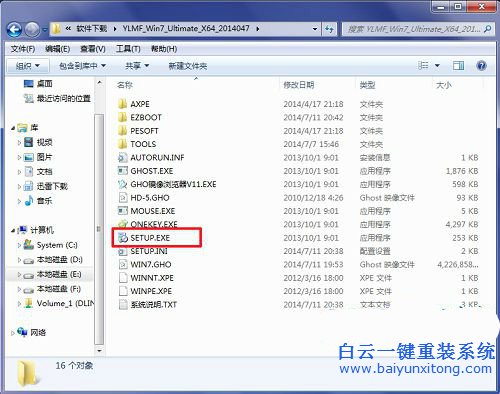Screen dimensions: 500x394
Task: Open the 文件(F) menu
Action: click(x=23, y=49)
